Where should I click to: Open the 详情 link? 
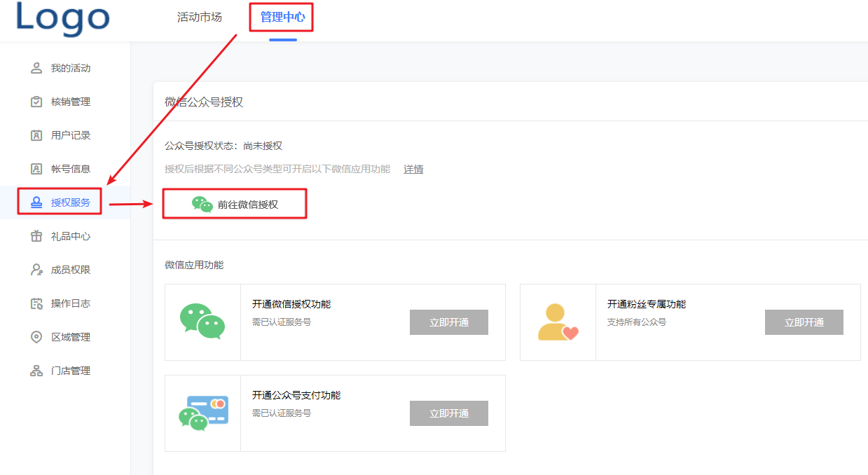point(413,169)
